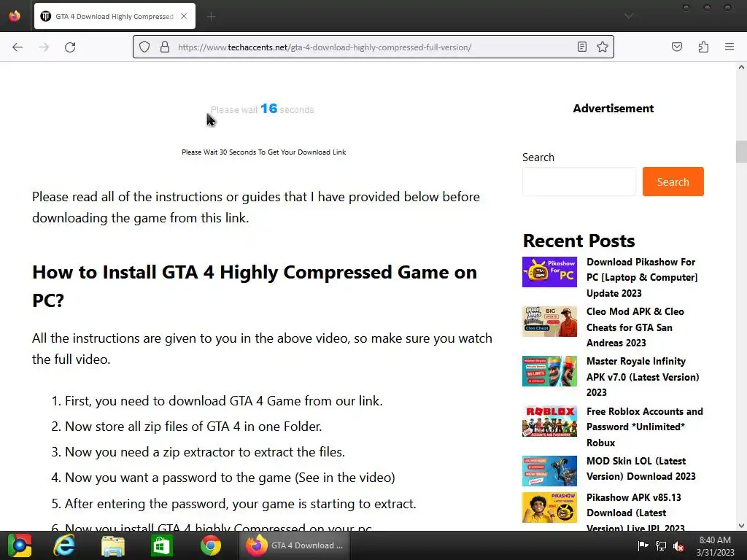
Task: Open the clock showing 8:40 AM
Action: tap(715, 545)
